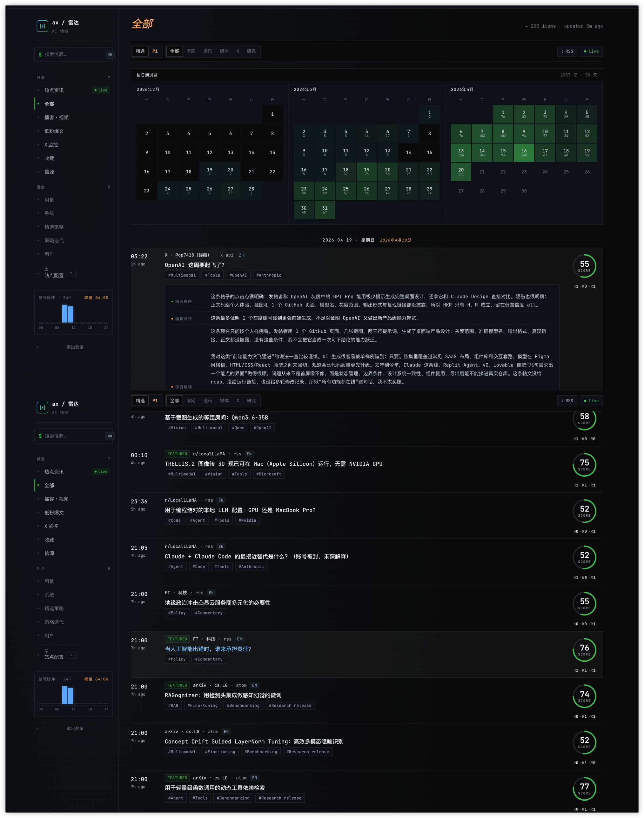
Task: Toggle the P1 filter above the calendar
Action: click(155, 51)
